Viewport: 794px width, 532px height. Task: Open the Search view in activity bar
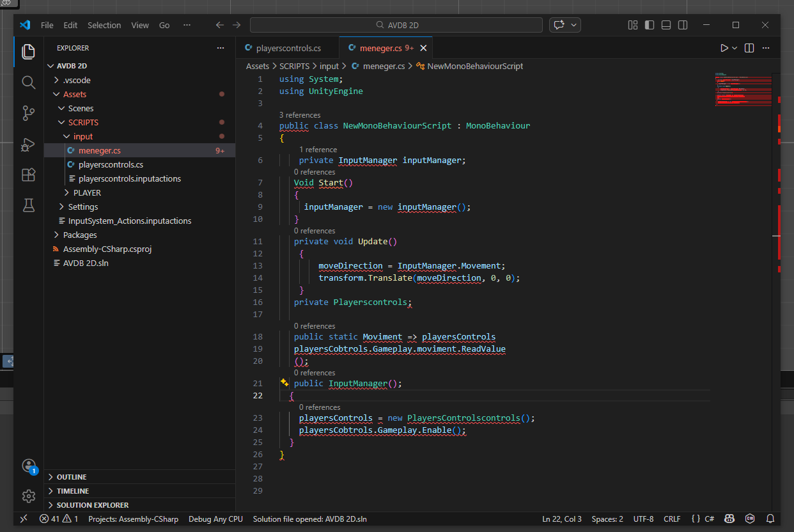coord(28,82)
